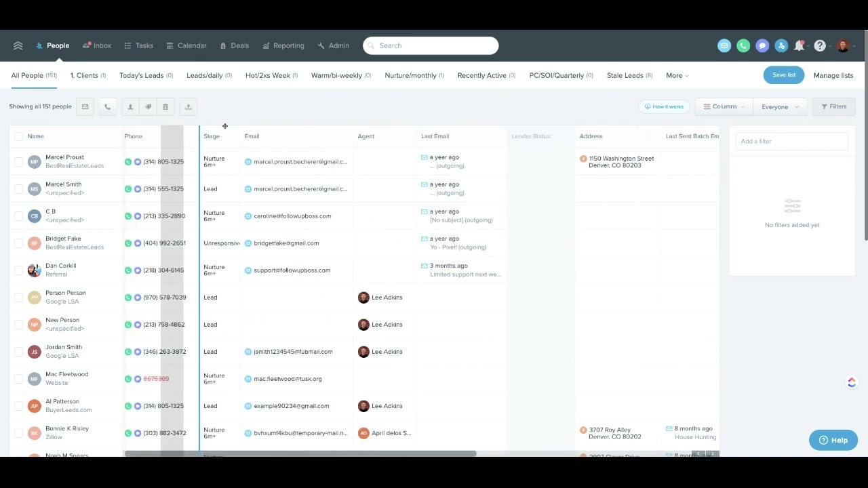Open the Admin tab
Screen dimensions: 868x488
[333, 45]
